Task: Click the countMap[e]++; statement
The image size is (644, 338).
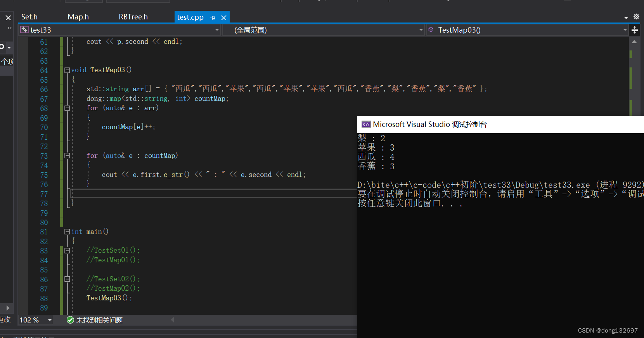Action: [128, 127]
